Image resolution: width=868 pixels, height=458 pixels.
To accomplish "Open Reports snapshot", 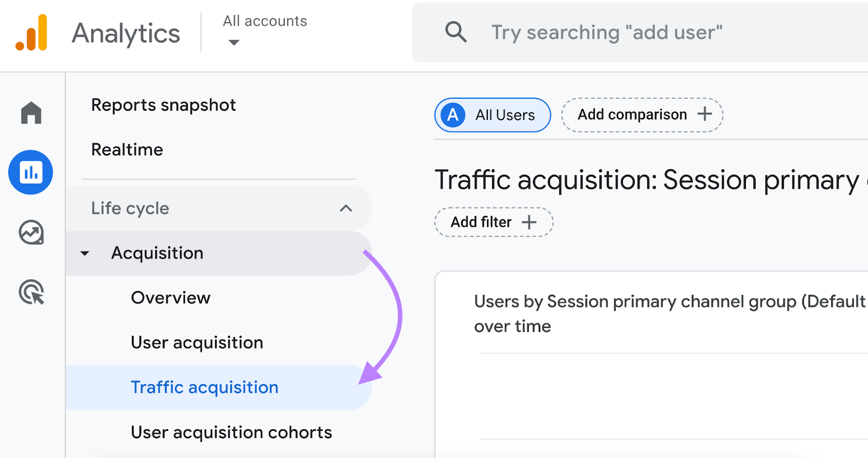I will tap(164, 105).
